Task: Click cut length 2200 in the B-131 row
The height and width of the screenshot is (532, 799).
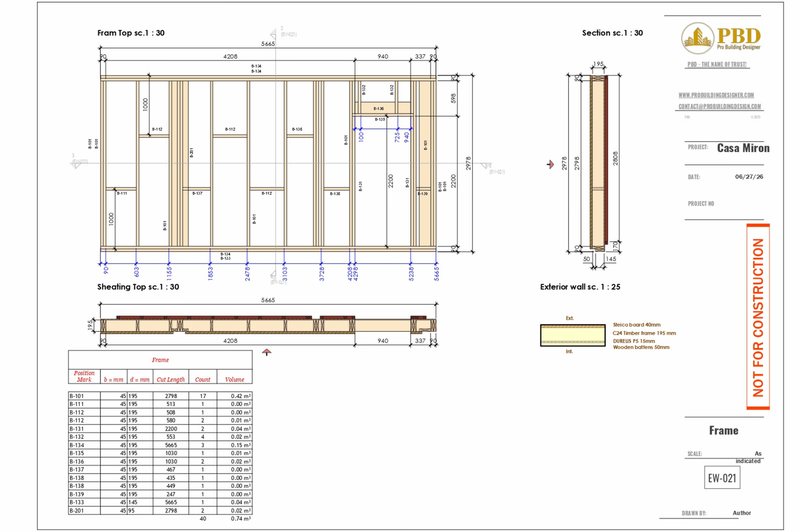Action: 171,429
